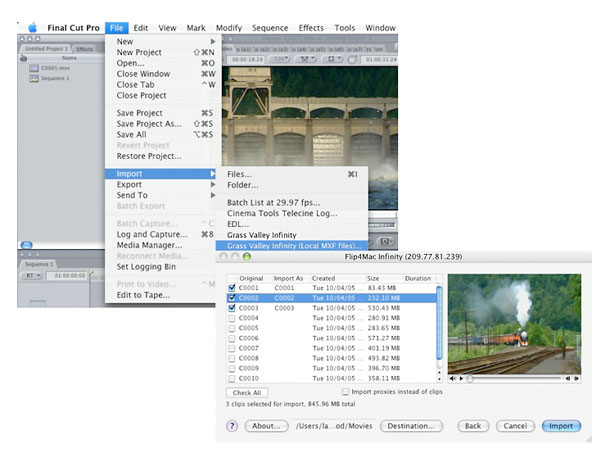This screenshot has height=467, width=610.
Task: Open Media Manager...
Action: (x=160, y=245)
